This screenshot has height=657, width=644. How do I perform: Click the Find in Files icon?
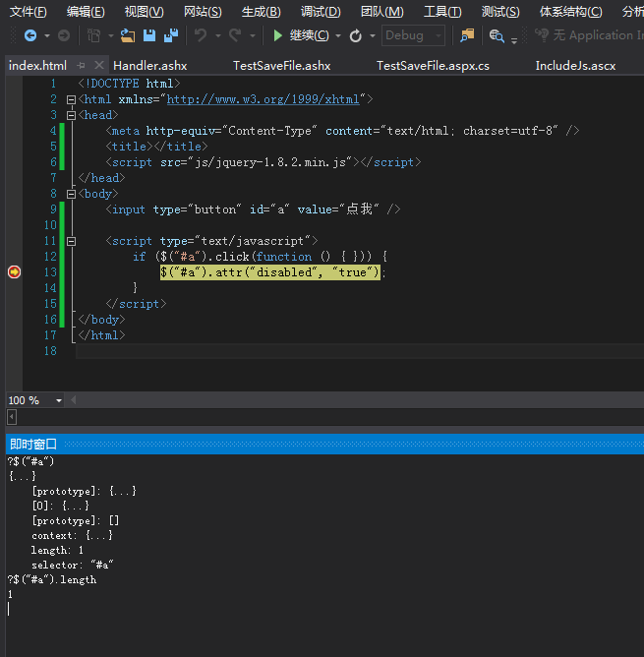[467, 35]
